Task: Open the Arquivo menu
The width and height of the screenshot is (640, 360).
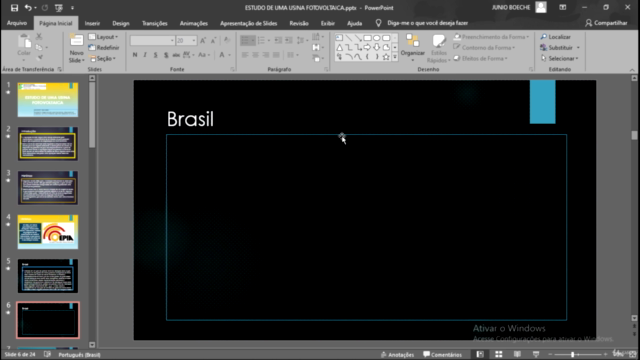Action: pos(17,23)
